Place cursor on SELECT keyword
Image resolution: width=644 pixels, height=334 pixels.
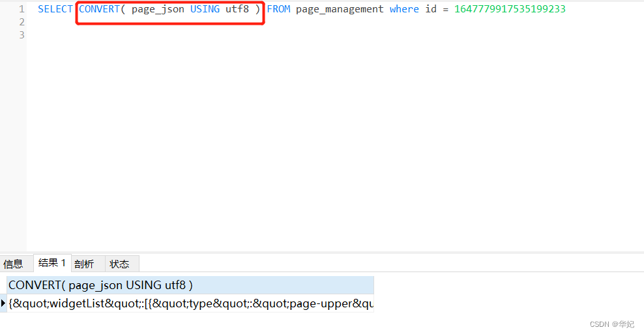click(x=55, y=9)
